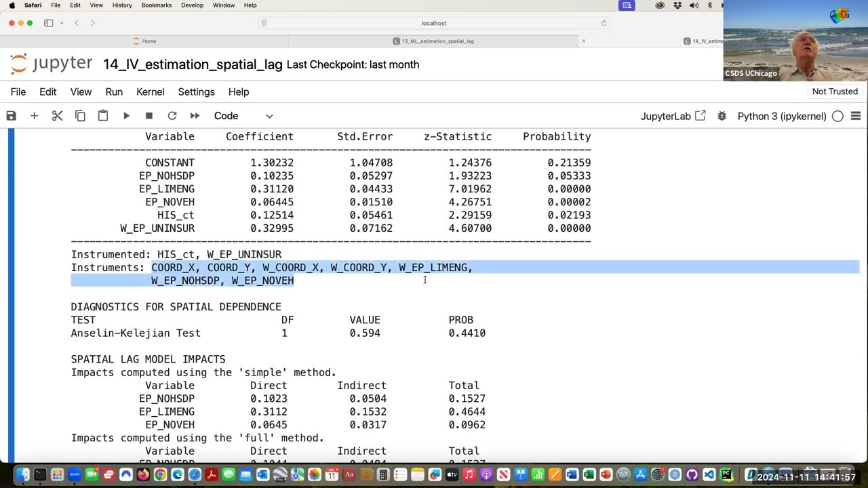Click the kernel status circle indicator

click(837, 116)
